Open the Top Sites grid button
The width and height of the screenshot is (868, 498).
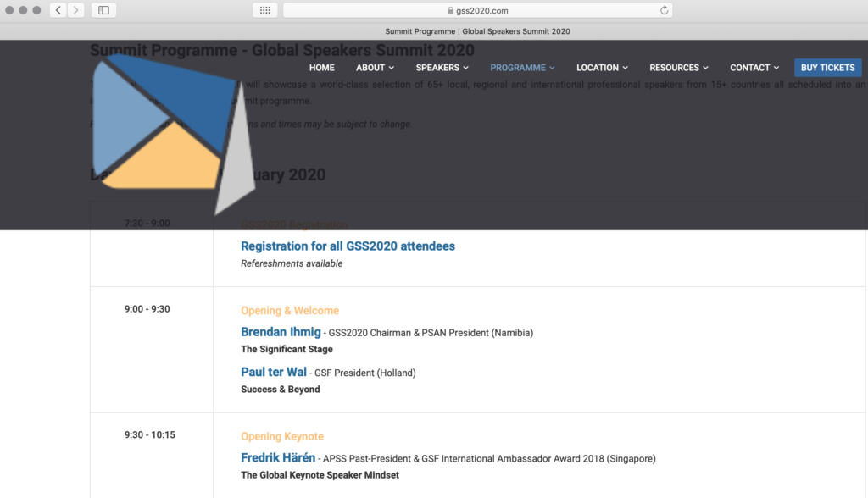[265, 10]
